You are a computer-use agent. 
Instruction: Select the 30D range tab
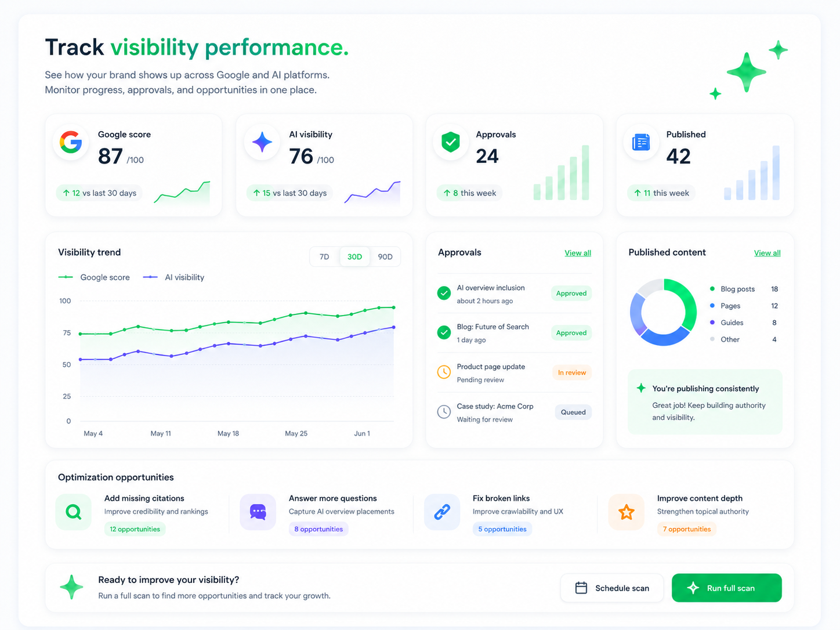[x=355, y=257]
